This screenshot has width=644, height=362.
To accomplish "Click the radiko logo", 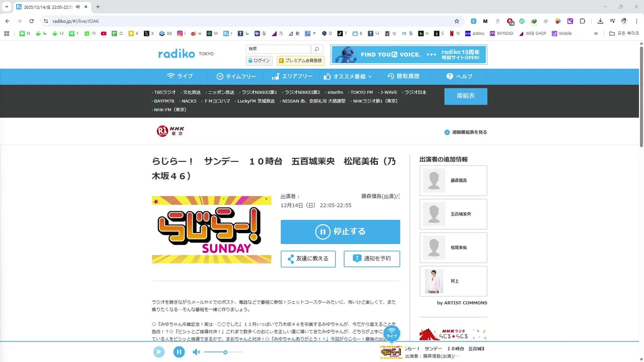I will point(177,54).
